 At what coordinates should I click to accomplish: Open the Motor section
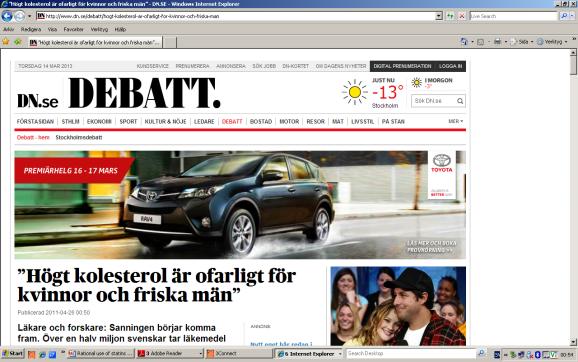point(289,121)
